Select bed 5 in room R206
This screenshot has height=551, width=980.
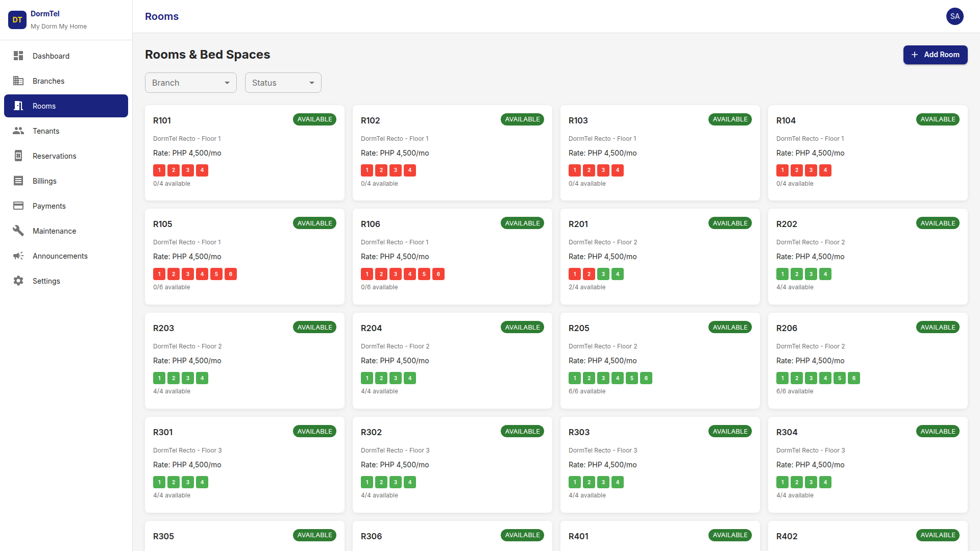click(x=840, y=378)
